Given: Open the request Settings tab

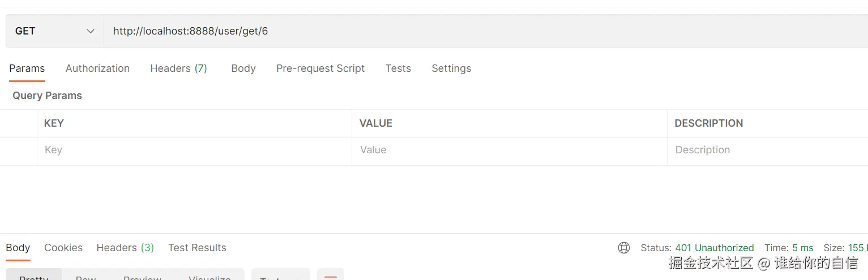Looking at the screenshot, I should click(451, 68).
